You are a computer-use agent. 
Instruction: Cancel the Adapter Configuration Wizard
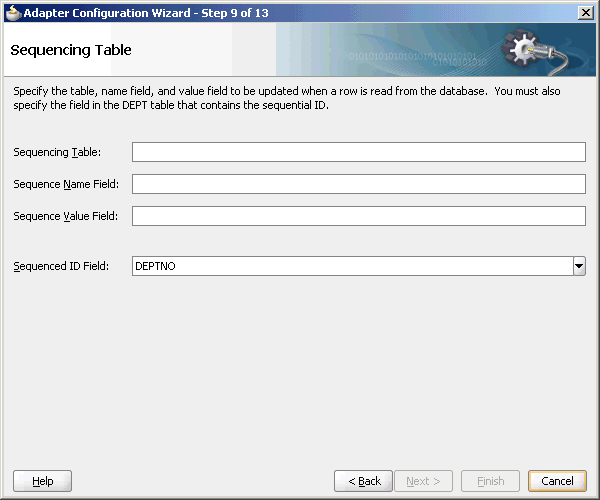point(557,481)
